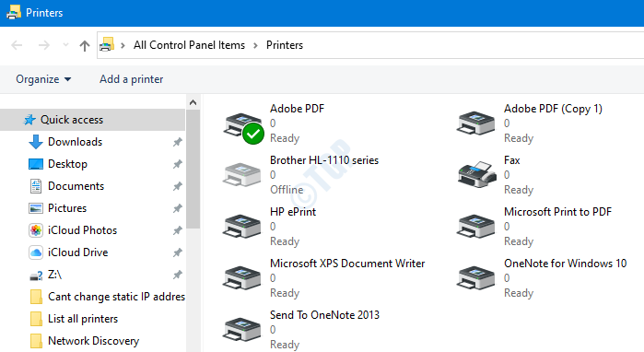Screen dimensions: 644x352
Task: Click the pin icon next to Pictures
Action: [x=178, y=208]
